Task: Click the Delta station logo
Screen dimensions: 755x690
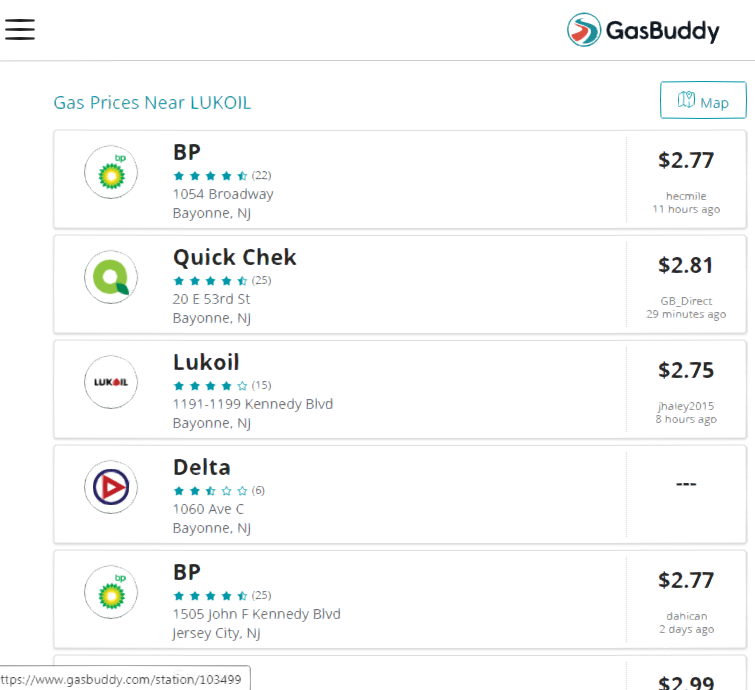Action: coord(111,487)
